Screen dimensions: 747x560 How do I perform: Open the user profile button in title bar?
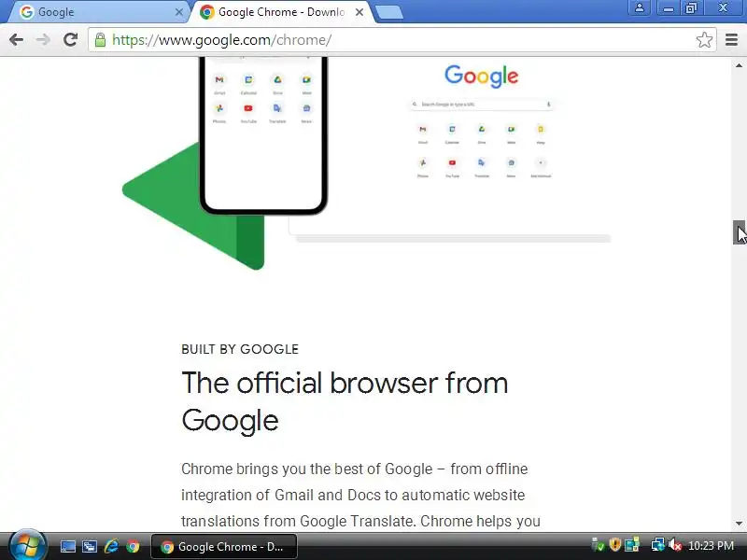tap(640, 8)
